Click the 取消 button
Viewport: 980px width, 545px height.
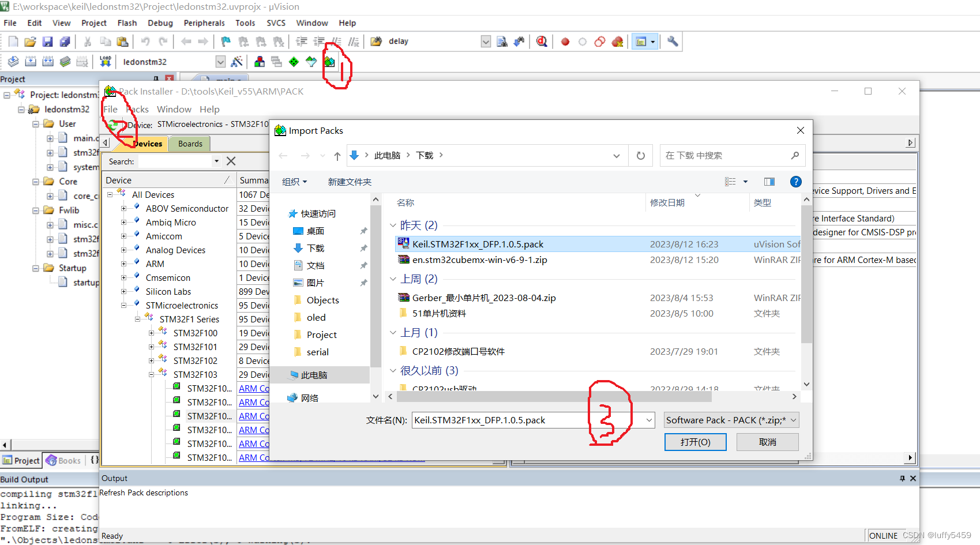pos(768,442)
